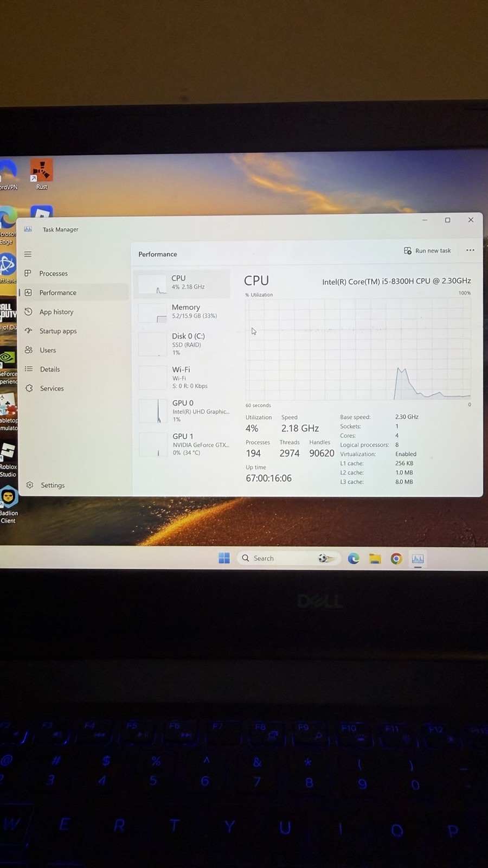Open the Tabletop Simulator desktop icon
488x868 pixels.
(8, 412)
